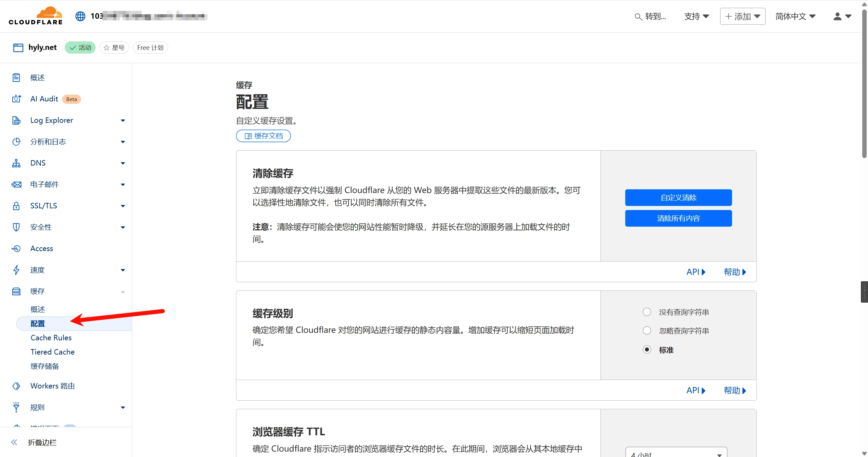Screen dimensions: 868x457
Task: Open 帮助 link in 缓存级别 card
Action: (735, 391)
